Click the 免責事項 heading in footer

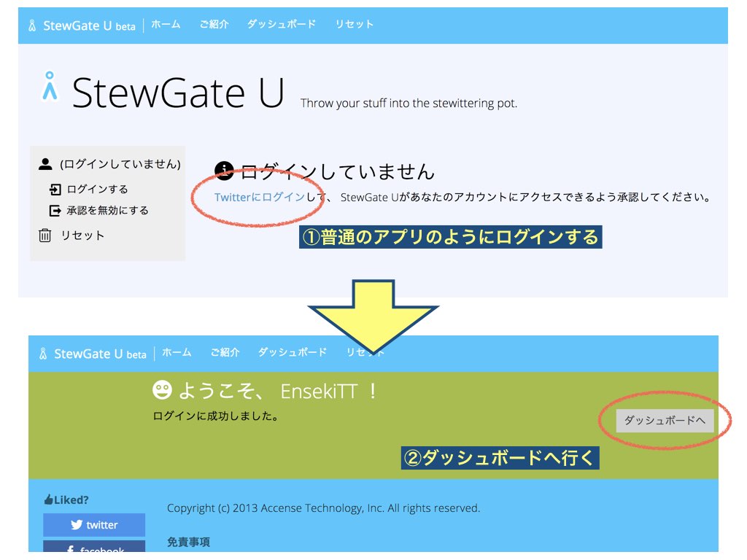pyautogui.click(x=188, y=542)
